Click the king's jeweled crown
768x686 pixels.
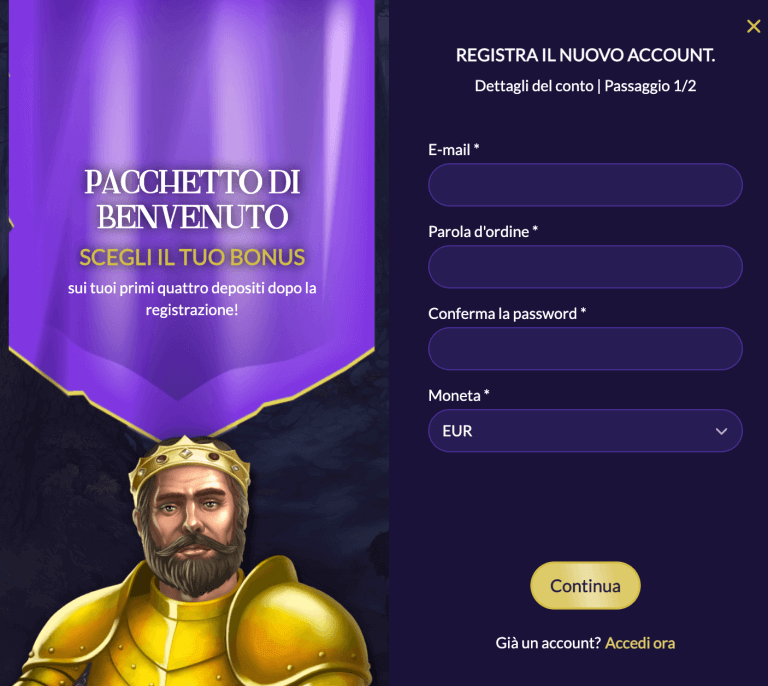pos(189,462)
